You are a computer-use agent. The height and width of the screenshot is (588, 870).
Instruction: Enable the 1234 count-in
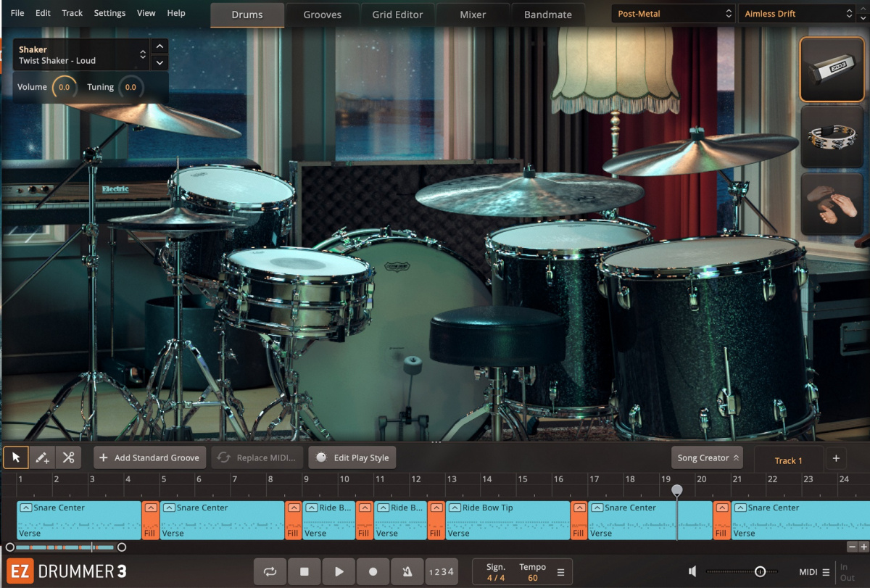click(x=442, y=571)
